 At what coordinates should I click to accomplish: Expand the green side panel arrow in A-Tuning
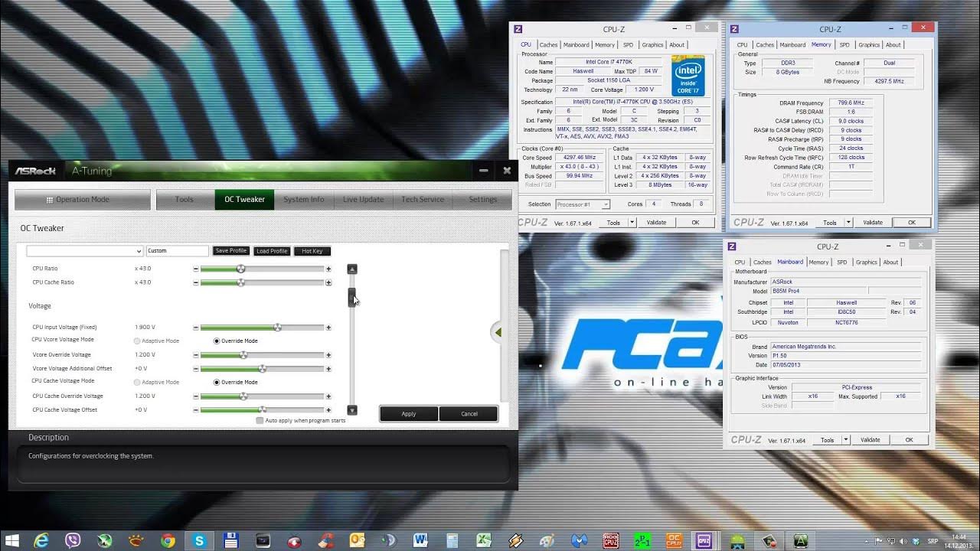[498, 332]
